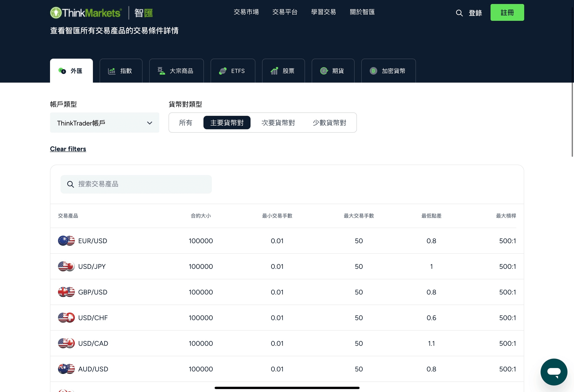Switch to the 外匯 forex tab
The width and height of the screenshot is (574, 392).
coord(71,71)
